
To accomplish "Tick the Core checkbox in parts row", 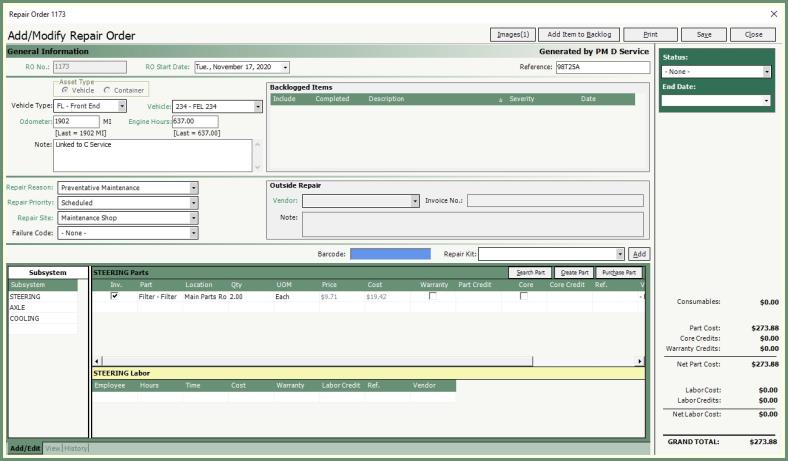I will point(523,296).
